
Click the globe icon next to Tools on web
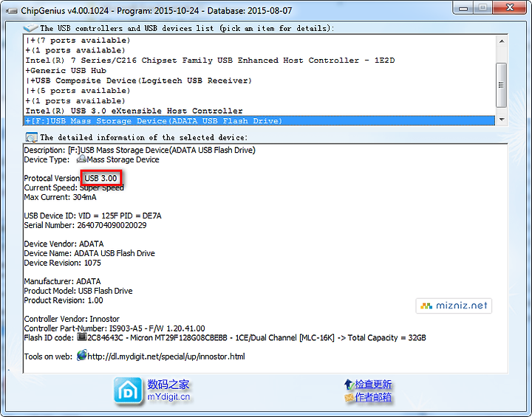[82, 356]
